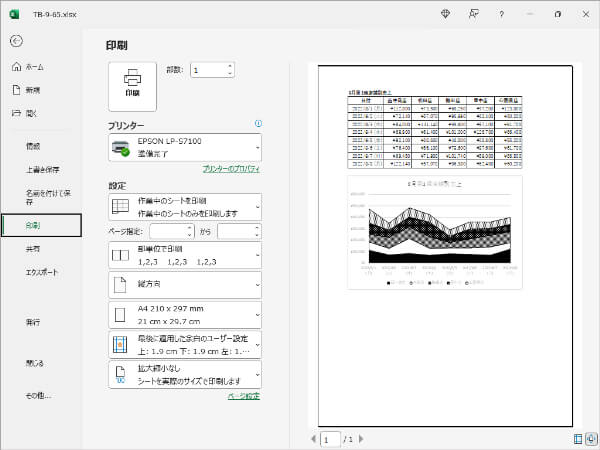Image resolution: width=600 pixels, height=450 pixels.
Task: Open the A4 paper size dropdown
Action: click(184, 314)
